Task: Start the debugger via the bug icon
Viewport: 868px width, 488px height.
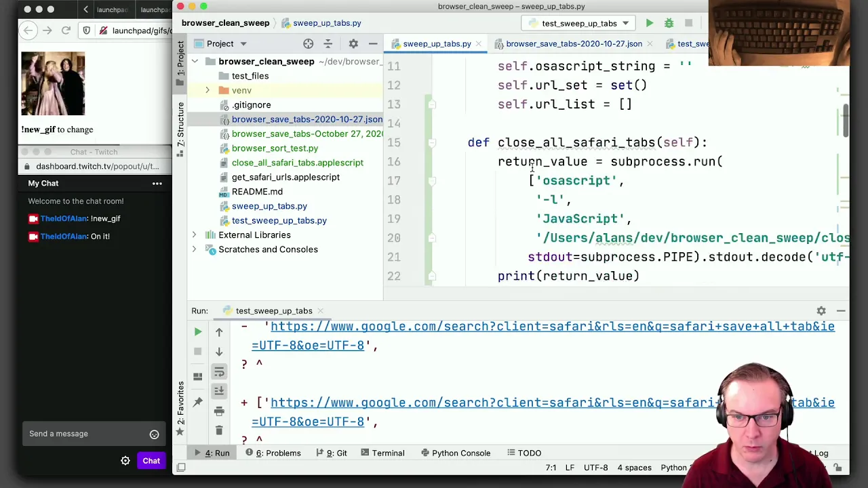Action: tap(669, 23)
